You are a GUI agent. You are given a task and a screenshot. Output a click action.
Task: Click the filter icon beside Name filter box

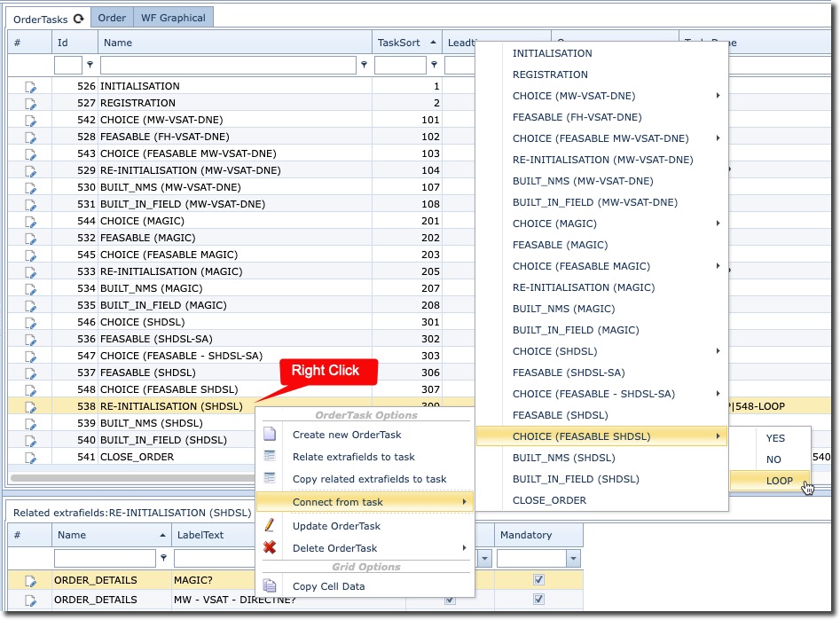tap(364, 65)
